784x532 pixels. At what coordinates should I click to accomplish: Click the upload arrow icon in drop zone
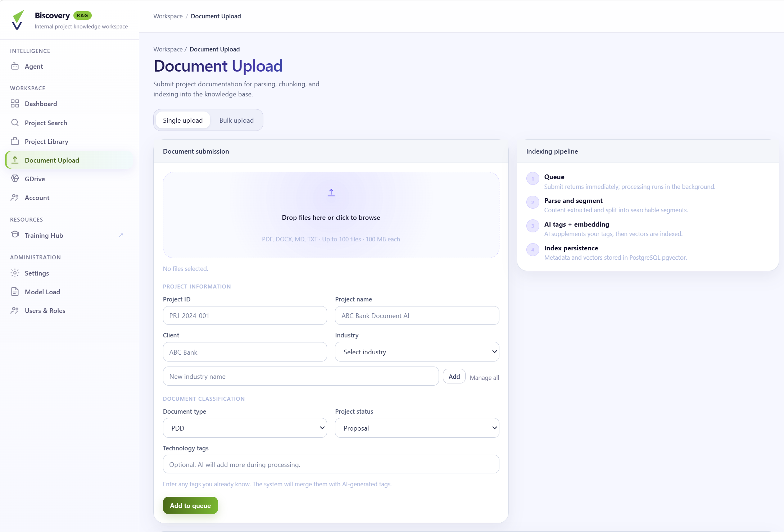(x=331, y=193)
